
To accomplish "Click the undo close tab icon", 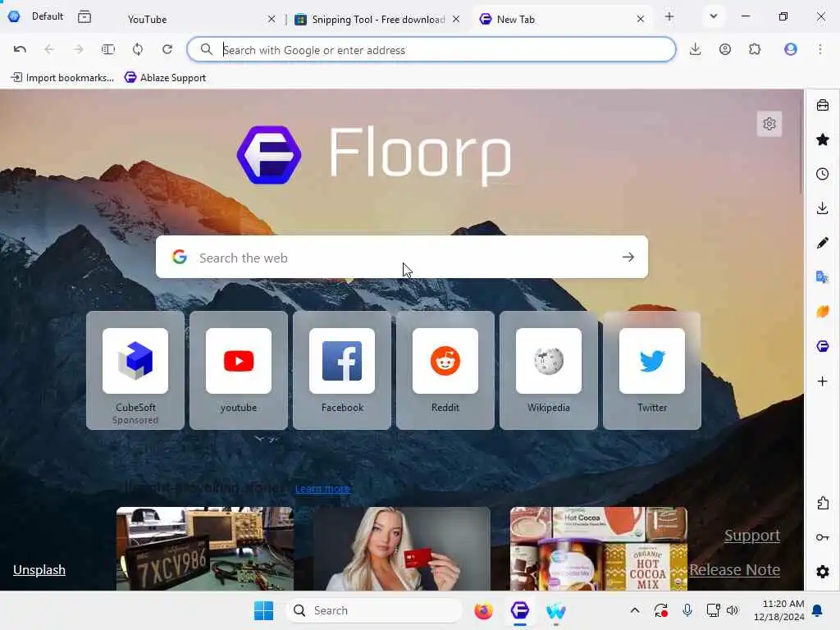I will [x=20, y=49].
